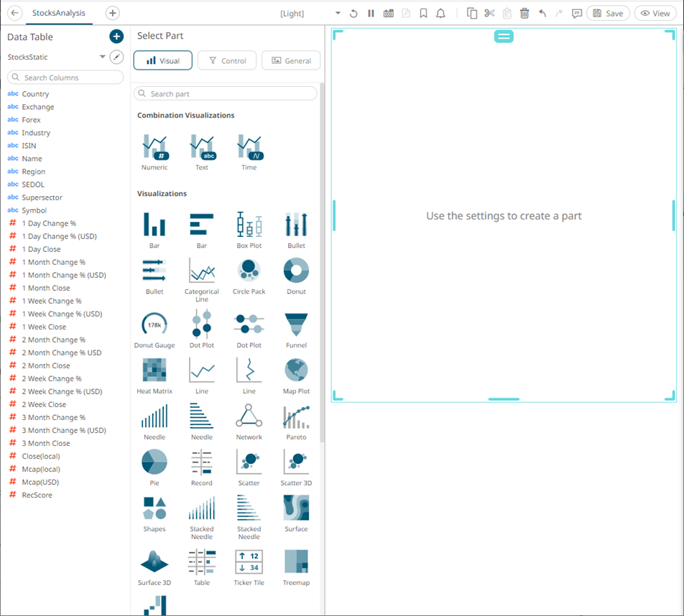Pick the Heat Matrix visualization
This screenshot has width=684, height=616.
click(154, 371)
